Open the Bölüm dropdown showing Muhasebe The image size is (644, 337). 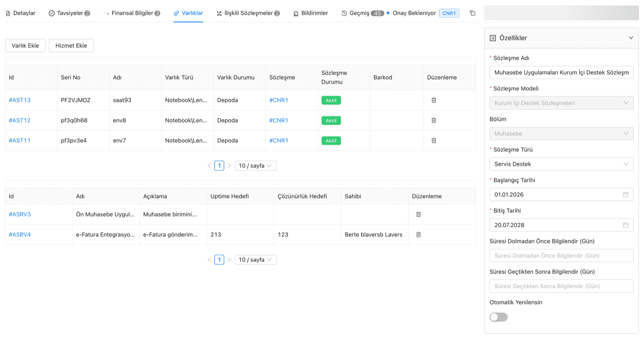(x=561, y=134)
